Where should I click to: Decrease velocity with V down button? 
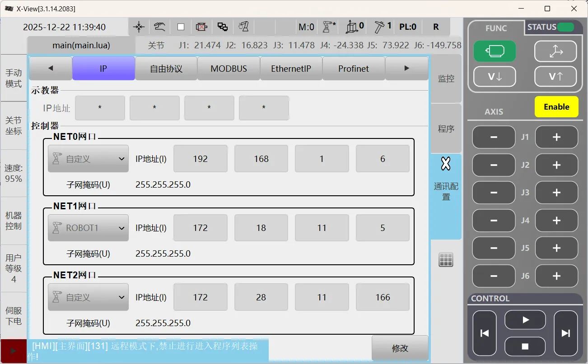[x=495, y=77]
